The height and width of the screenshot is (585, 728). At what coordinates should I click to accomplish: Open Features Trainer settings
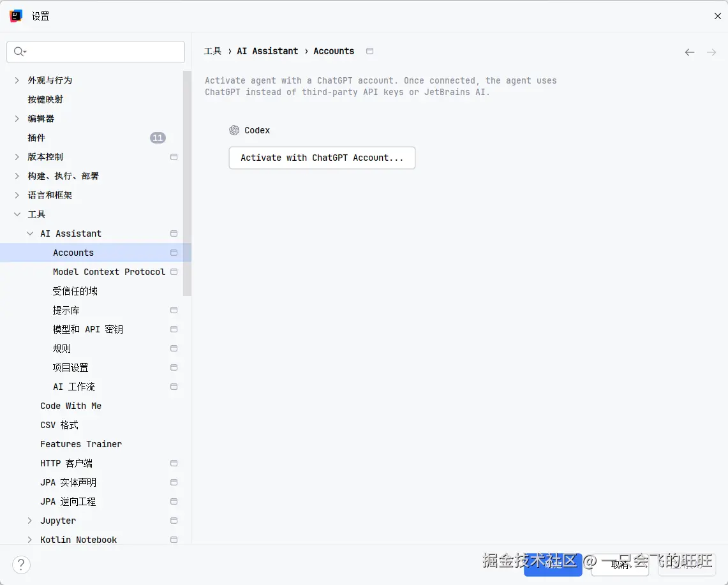tap(81, 444)
